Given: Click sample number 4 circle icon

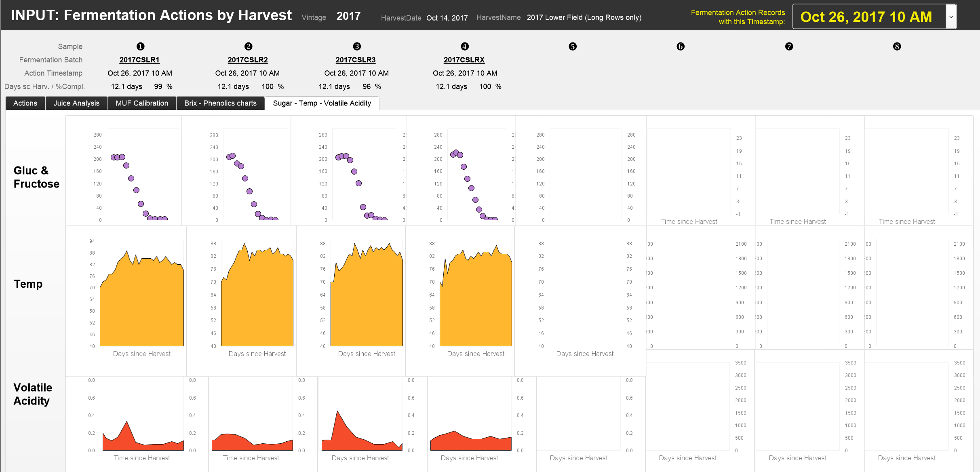Looking at the screenshot, I should 465,46.
